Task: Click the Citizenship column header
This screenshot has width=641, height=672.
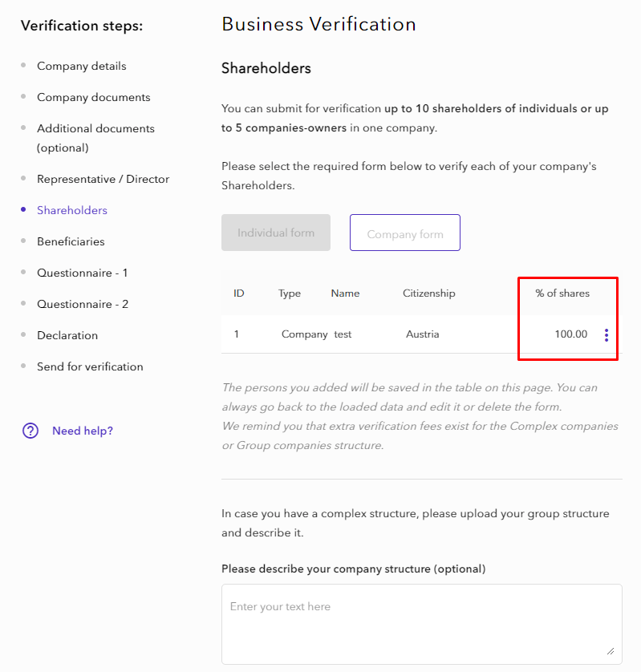Action: tap(428, 293)
